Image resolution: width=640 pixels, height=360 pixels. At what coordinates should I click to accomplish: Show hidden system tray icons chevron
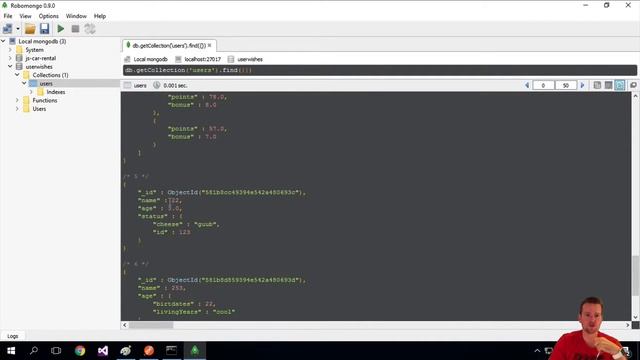(x=537, y=351)
